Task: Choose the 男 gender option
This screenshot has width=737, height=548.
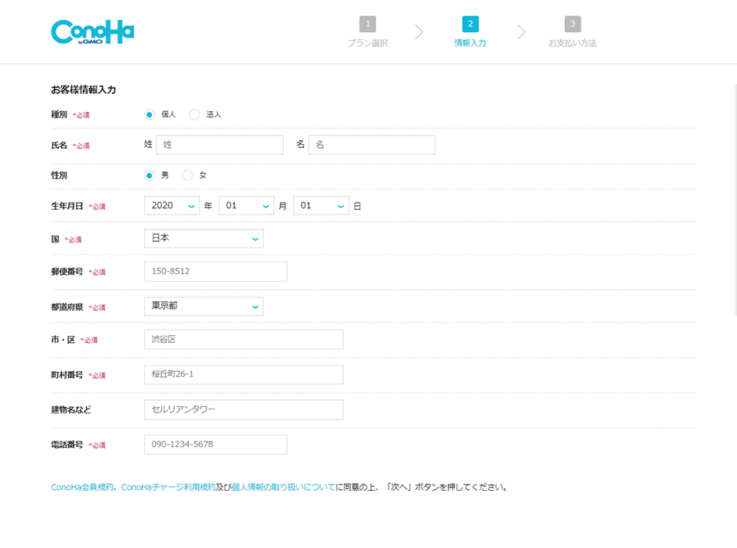Action: coord(150,176)
